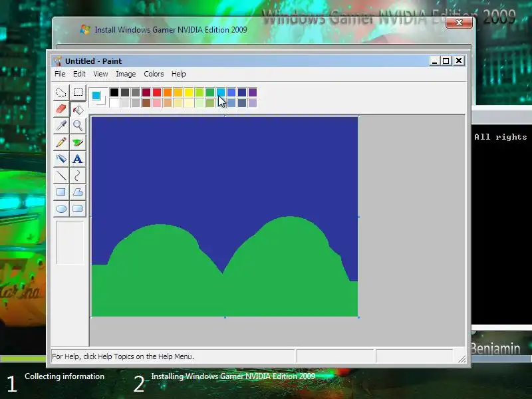Click the Paint app icon in title bar
532x399 pixels.
tap(58, 61)
